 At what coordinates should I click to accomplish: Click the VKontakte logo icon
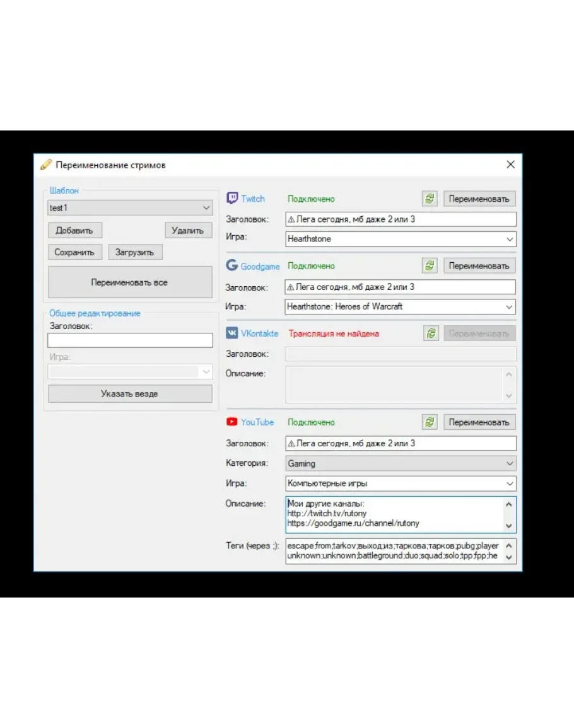pos(231,333)
